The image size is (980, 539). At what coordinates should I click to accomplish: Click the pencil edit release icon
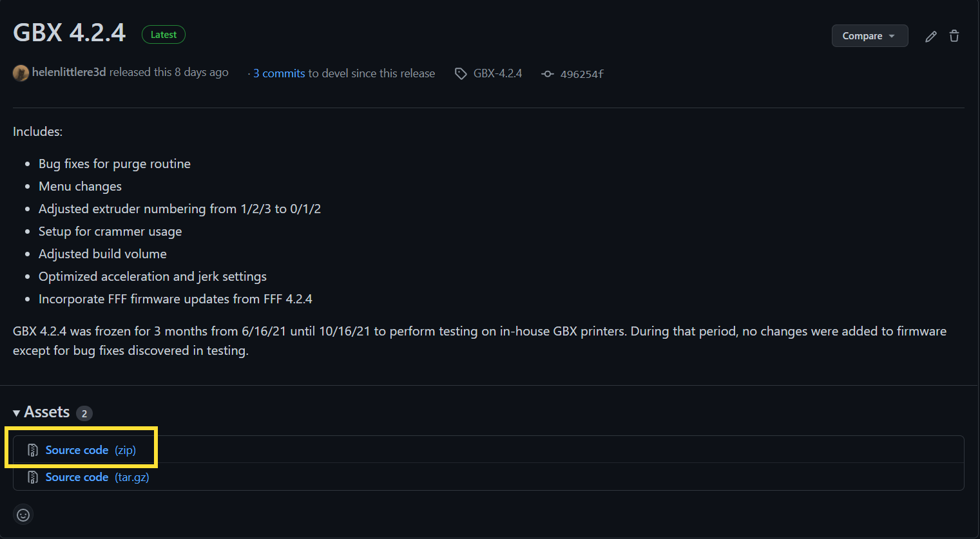(x=930, y=37)
